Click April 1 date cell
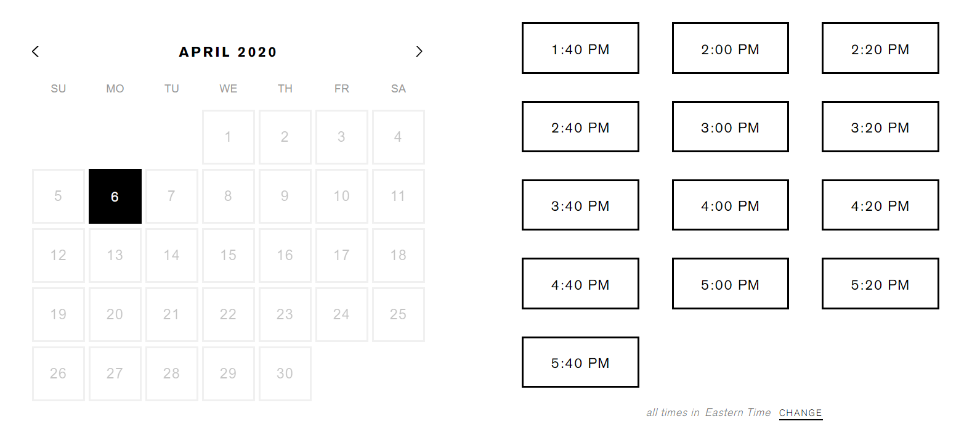Screen dimensions: 980x445 (229, 137)
